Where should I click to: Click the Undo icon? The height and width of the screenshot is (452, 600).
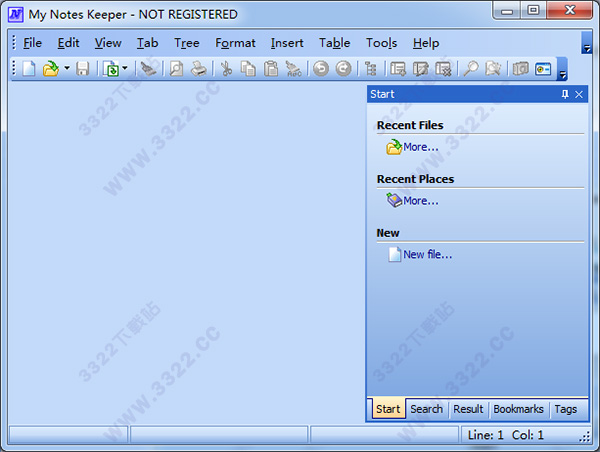[321, 69]
